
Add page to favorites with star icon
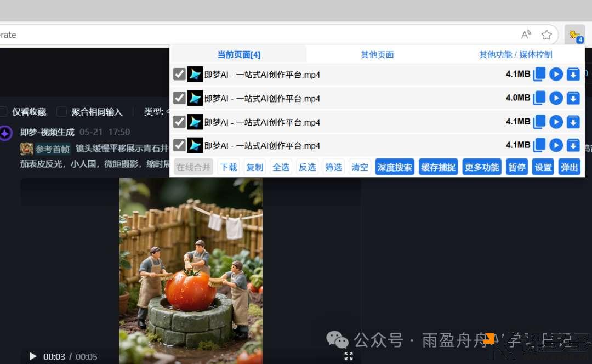pos(547,35)
